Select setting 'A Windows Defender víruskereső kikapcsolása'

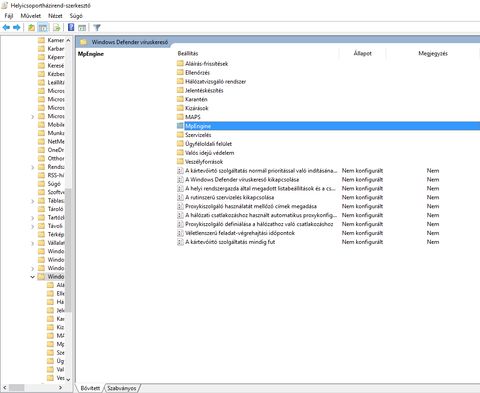coord(242,180)
